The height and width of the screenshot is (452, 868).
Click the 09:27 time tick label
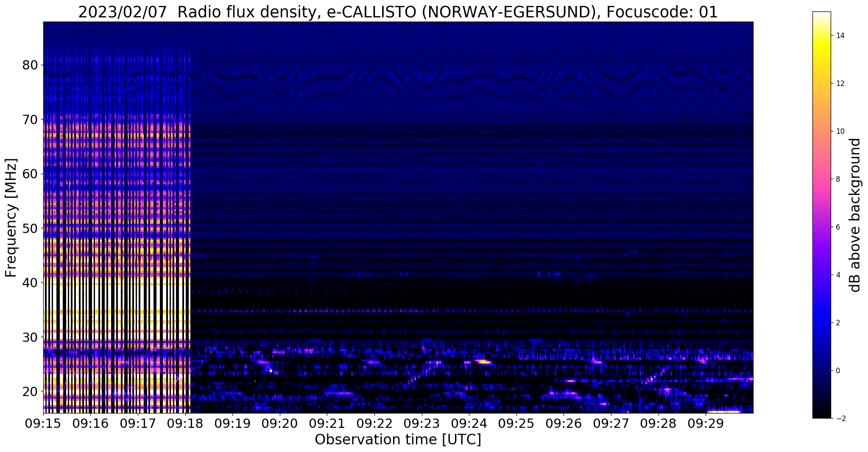pyautogui.click(x=611, y=423)
